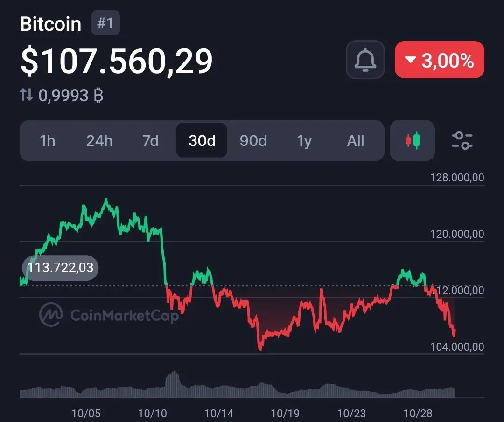Image resolution: width=504 pixels, height=422 pixels.
Task: Switch to candlestick chart view
Action: [x=413, y=141]
